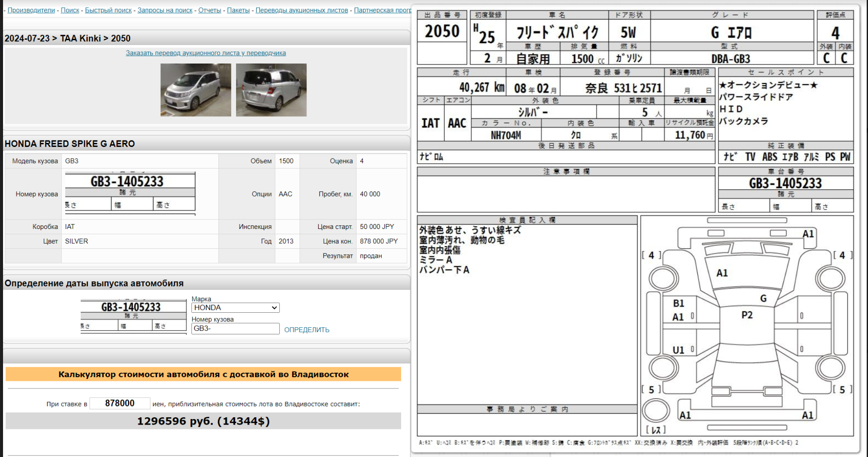Image resolution: width=868 pixels, height=457 pixels.
Task: Select mileage 40,267 km on auction sheet
Action: click(x=482, y=88)
